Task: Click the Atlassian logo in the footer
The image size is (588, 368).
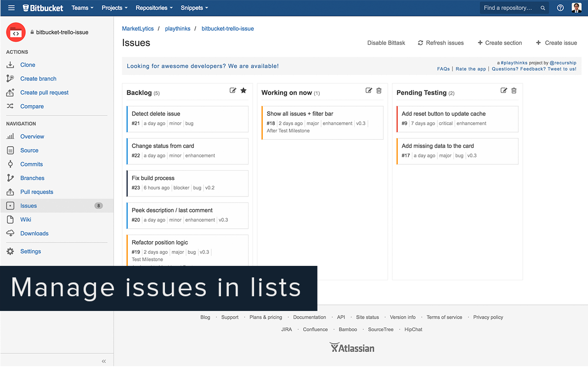Action: [351, 347]
